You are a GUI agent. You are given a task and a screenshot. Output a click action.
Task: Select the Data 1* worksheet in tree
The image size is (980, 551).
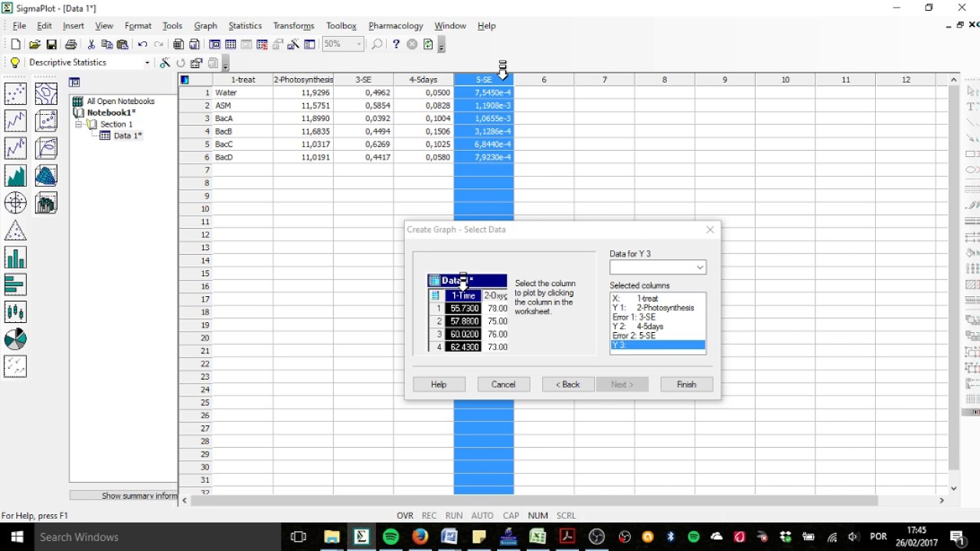[x=128, y=135]
